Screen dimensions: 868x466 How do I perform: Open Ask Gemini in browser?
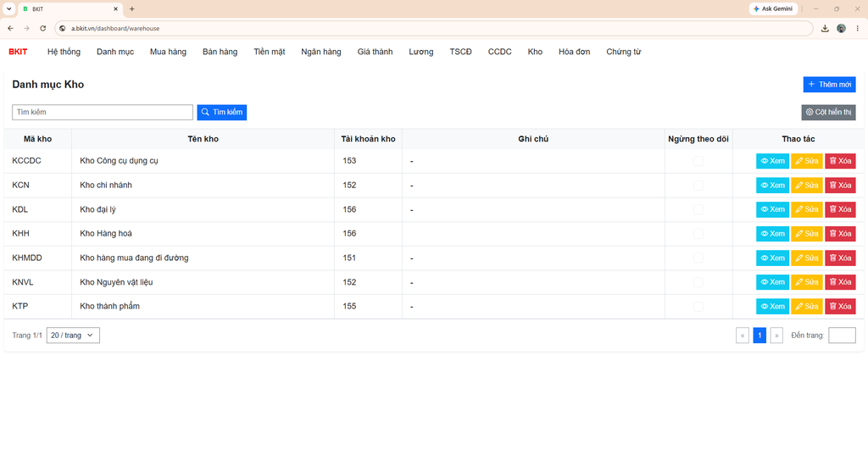(773, 8)
